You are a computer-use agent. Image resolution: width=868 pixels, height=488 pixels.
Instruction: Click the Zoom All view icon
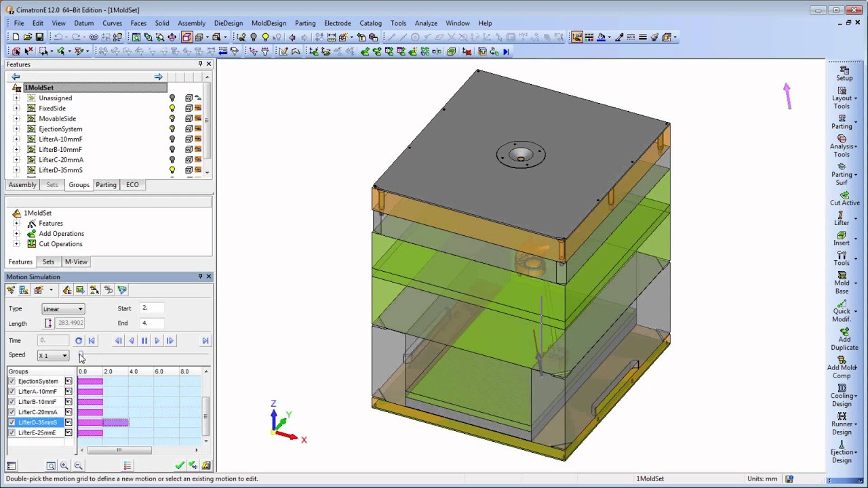point(136,37)
